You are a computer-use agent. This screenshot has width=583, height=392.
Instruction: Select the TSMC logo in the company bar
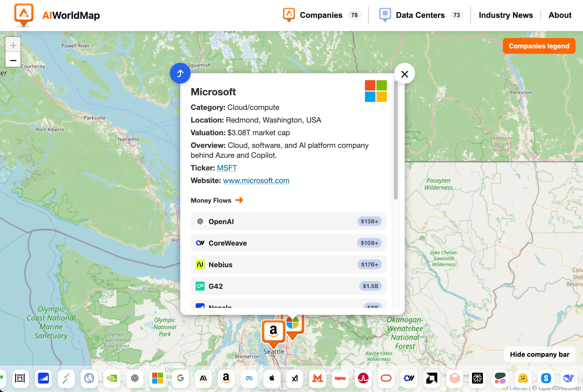[341, 378]
